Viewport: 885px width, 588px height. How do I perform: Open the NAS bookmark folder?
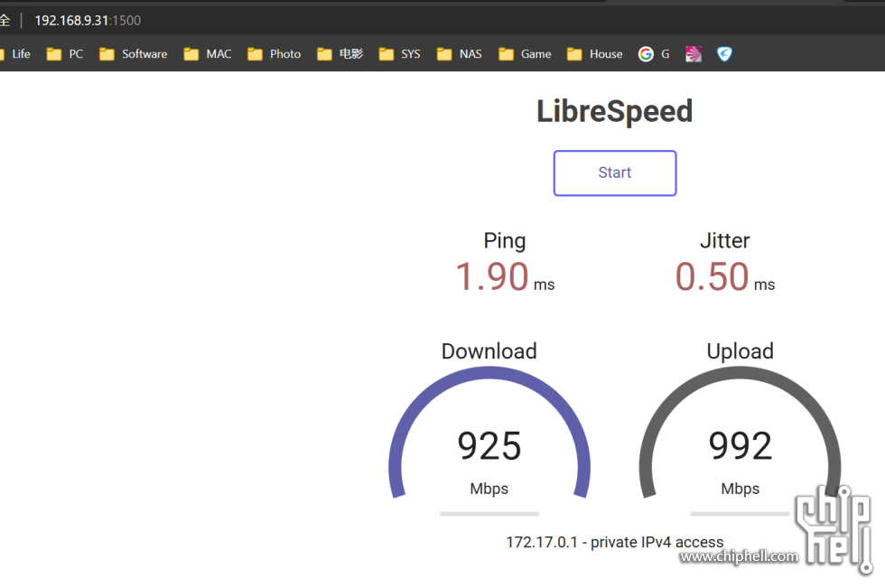point(460,54)
